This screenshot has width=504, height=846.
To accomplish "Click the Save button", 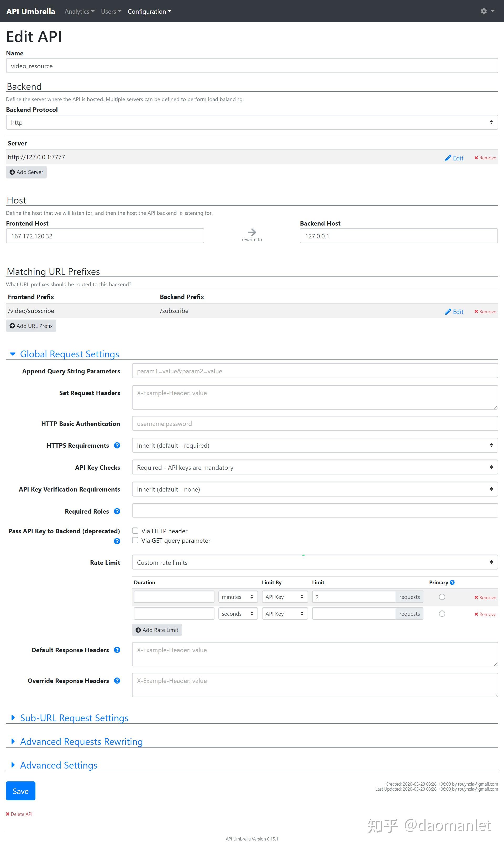I will point(20,791).
